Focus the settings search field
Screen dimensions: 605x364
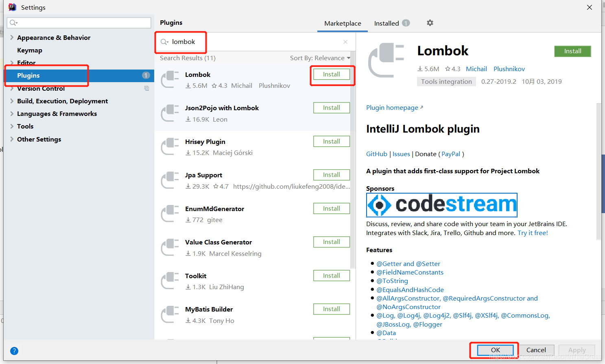[79, 23]
